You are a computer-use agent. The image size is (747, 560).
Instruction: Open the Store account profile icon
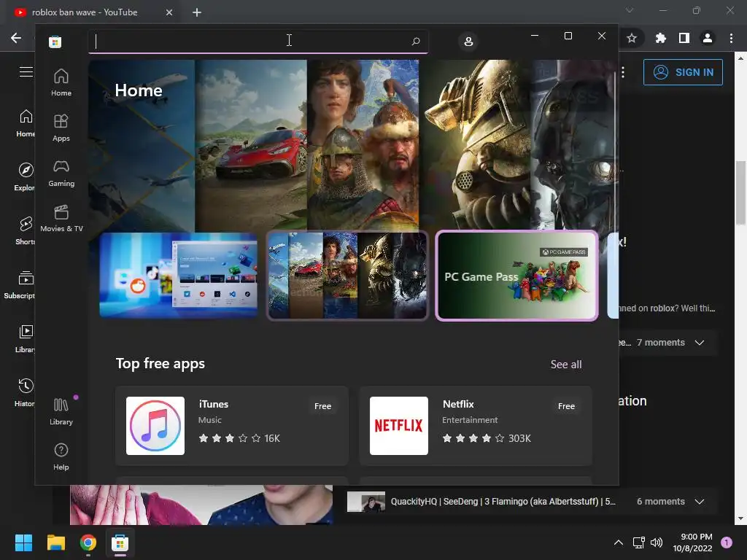point(468,42)
